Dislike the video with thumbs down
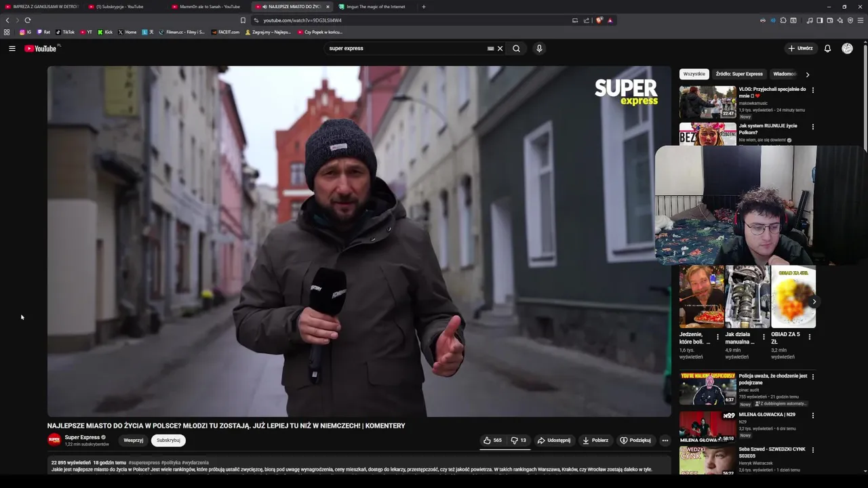The height and width of the screenshot is (488, 868). (x=519, y=440)
